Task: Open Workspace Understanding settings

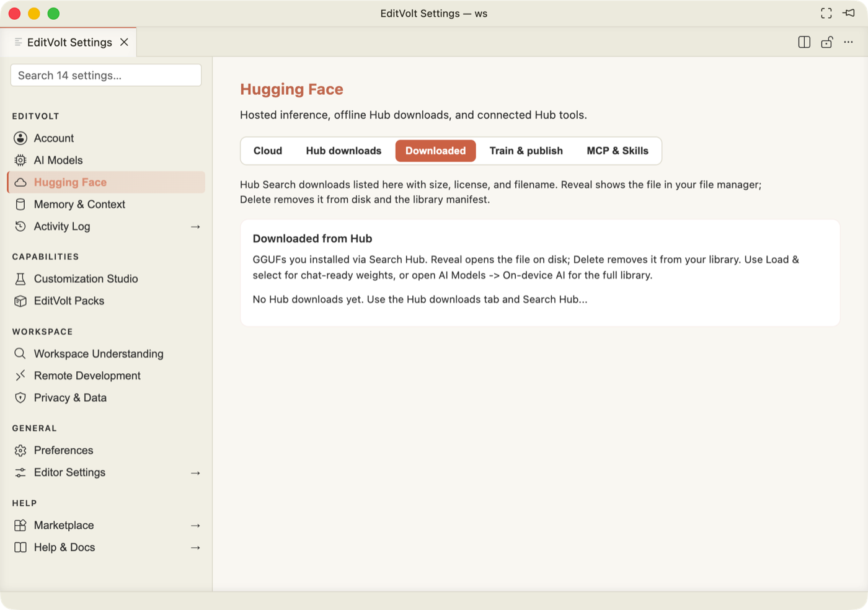Action: click(x=106, y=353)
